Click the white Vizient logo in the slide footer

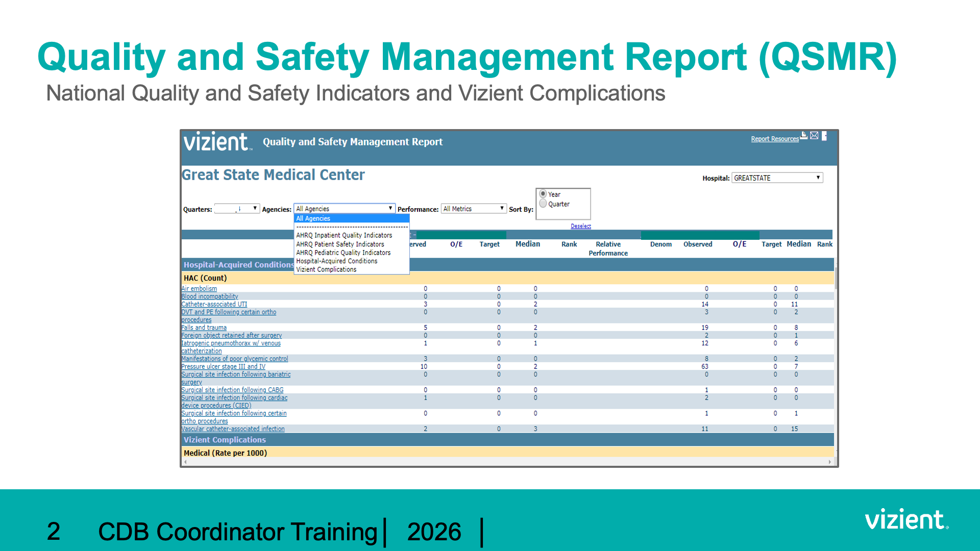click(906, 519)
